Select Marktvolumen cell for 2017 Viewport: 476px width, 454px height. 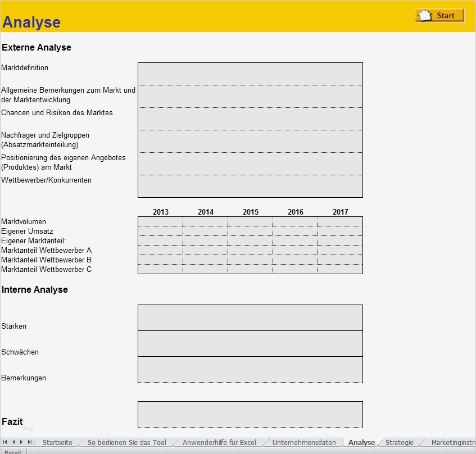[341, 221]
